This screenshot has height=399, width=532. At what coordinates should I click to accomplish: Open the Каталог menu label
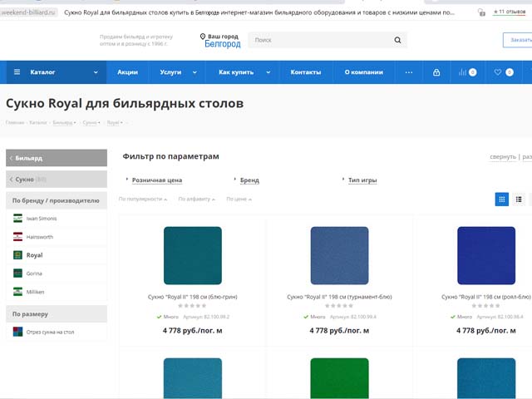point(42,72)
